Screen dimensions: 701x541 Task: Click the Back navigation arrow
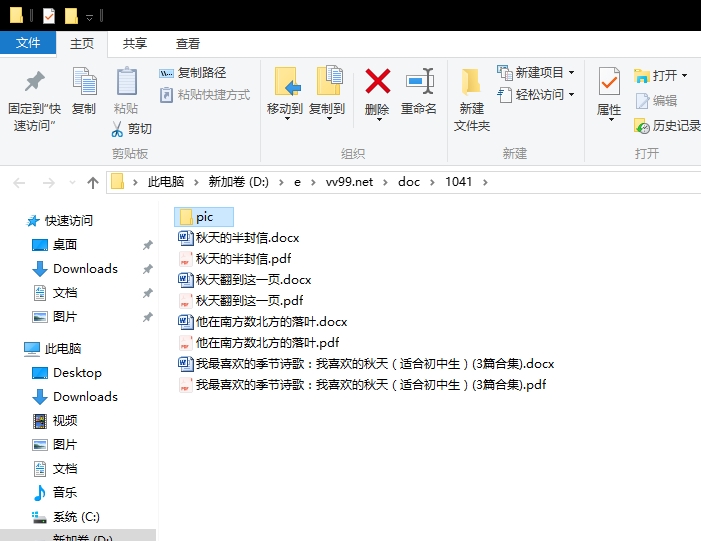tap(19, 182)
